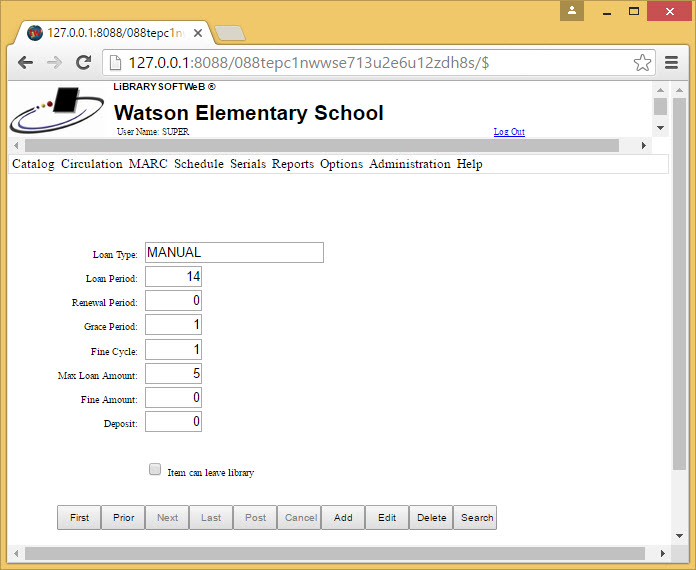Enable Item can leave library checkbox
696x570 pixels.
155,469
